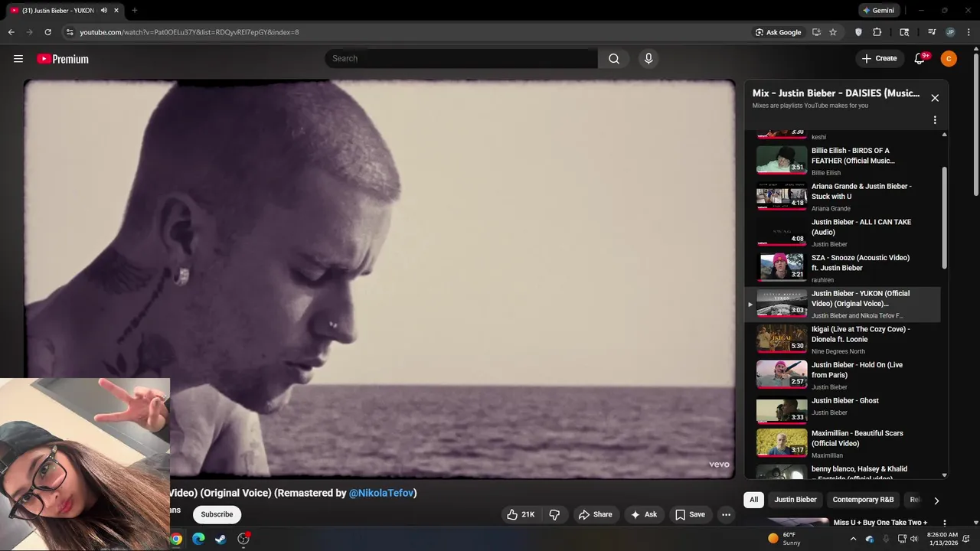Play Ariana Grande Stuck with U
The height and width of the screenshot is (551, 980).
(x=842, y=197)
